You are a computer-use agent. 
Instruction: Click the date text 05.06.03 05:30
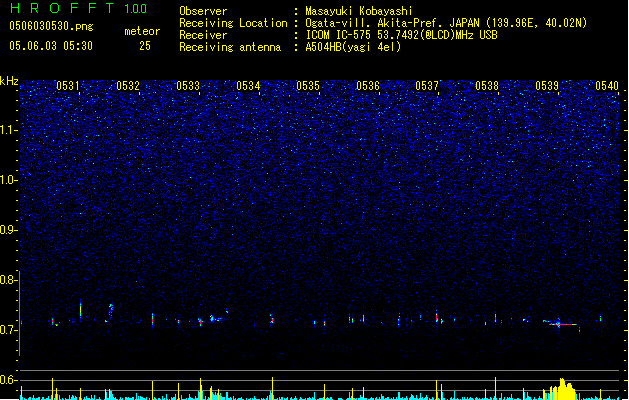click(x=51, y=46)
